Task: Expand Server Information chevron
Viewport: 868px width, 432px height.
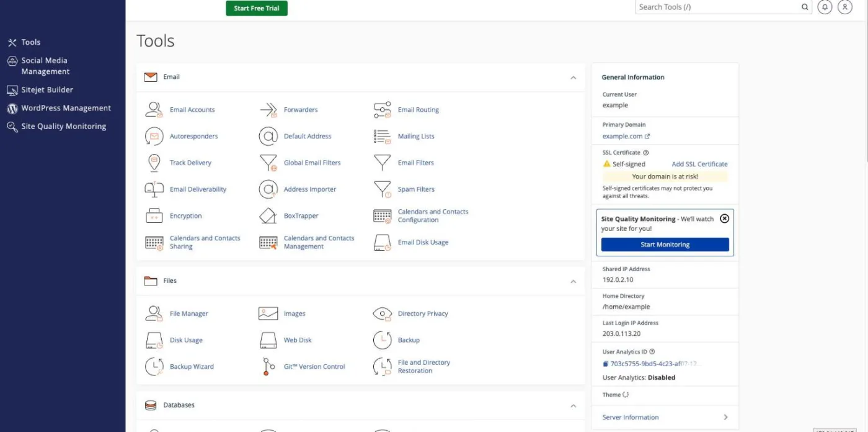Action: 725,418
